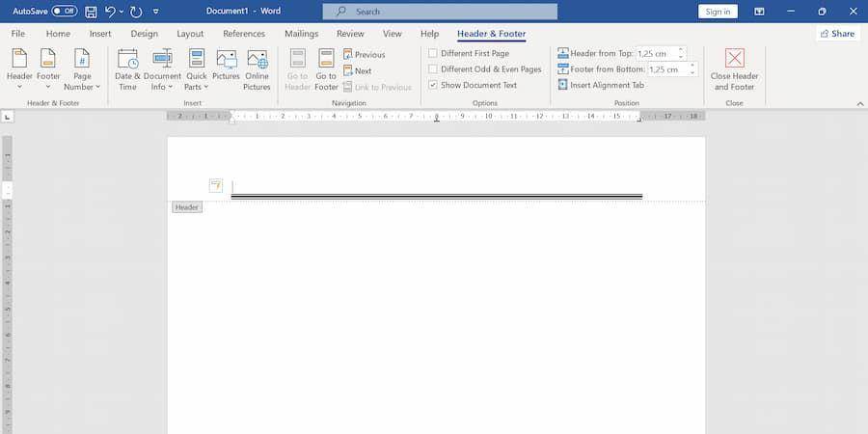Click the Save icon in title bar
Viewport: 868px width, 434px height.
91,12
